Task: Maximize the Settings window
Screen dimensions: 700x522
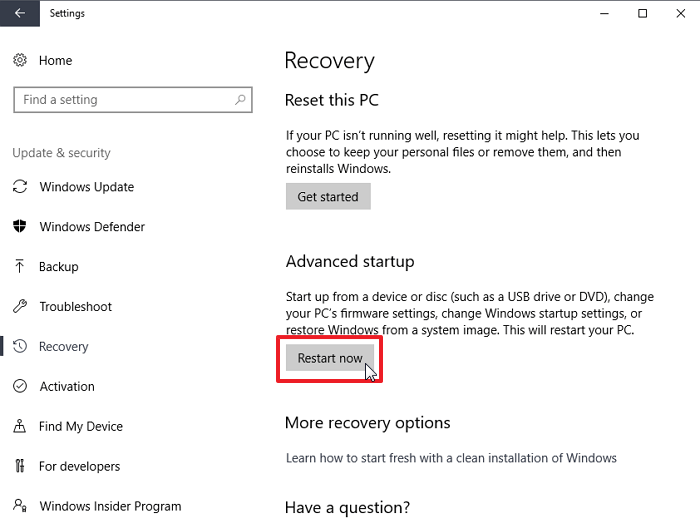Action: pos(643,14)
